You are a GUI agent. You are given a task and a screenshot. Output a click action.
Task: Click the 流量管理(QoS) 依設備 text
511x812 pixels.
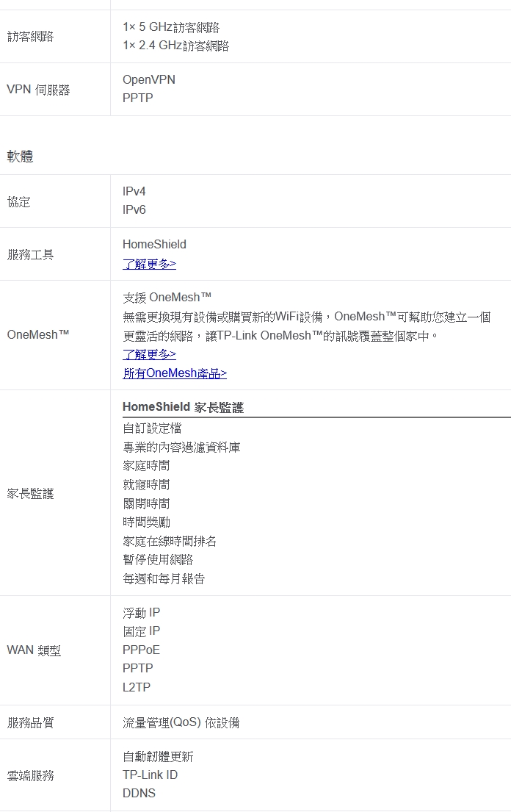(x=181, y=722)
